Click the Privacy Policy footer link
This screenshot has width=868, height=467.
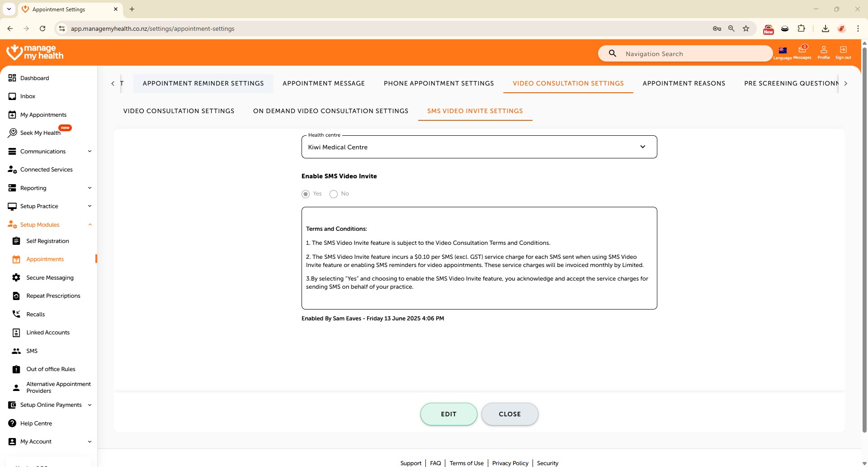[510, 463]
